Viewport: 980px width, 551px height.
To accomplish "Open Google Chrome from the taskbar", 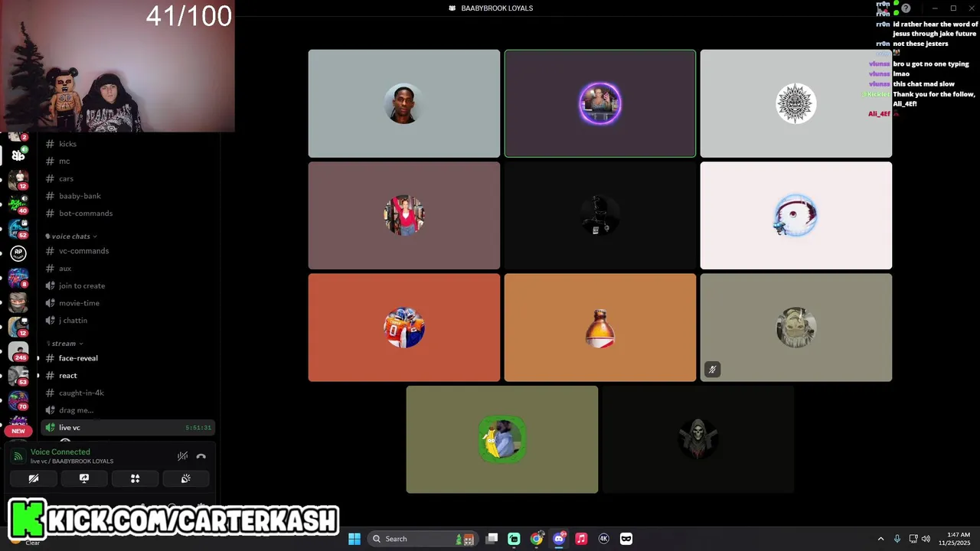I will (537, 539).
